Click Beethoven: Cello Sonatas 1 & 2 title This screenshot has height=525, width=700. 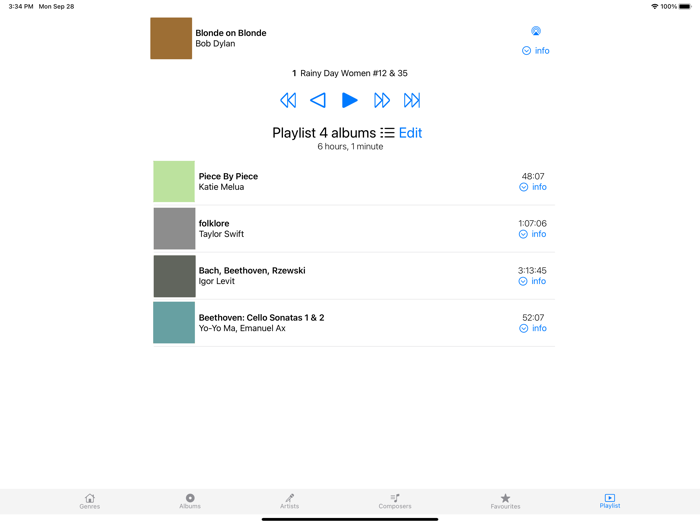[262, 317]
